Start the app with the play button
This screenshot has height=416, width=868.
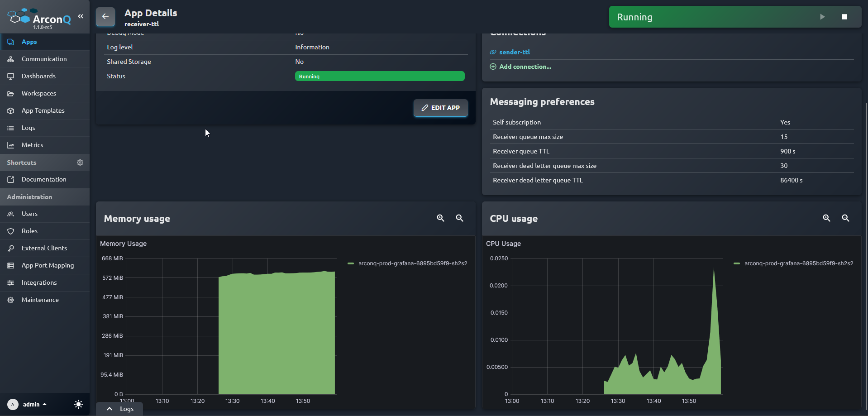[822, 17]
